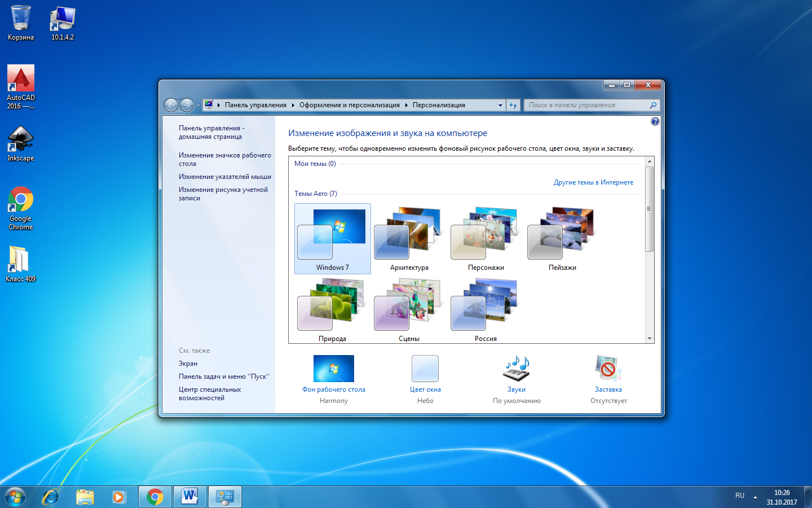Click the Заставка link text
This screenshot has width=812, height=508.
pos(608,389)
